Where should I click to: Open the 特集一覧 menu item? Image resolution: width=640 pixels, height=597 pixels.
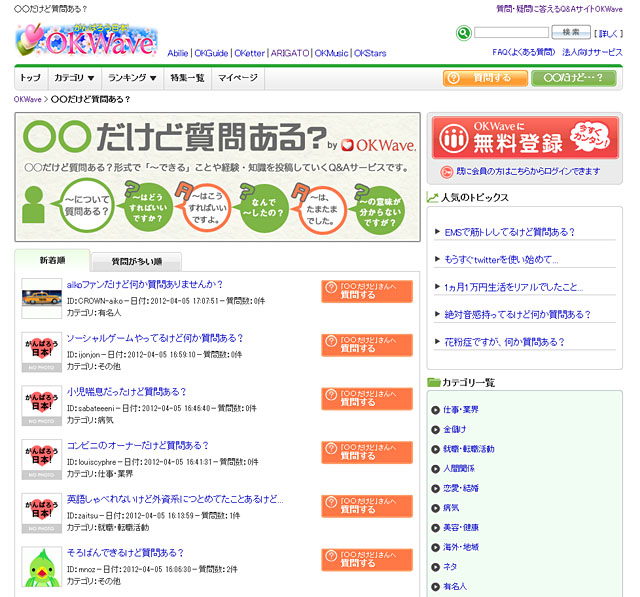[x=187, y=78]
